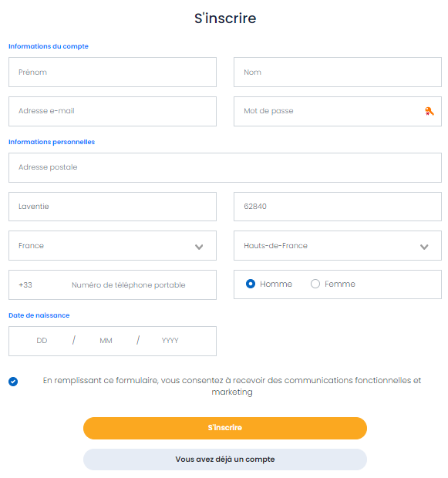Focus the Nom input field
The image size is (448, 478).
[338, 72]
